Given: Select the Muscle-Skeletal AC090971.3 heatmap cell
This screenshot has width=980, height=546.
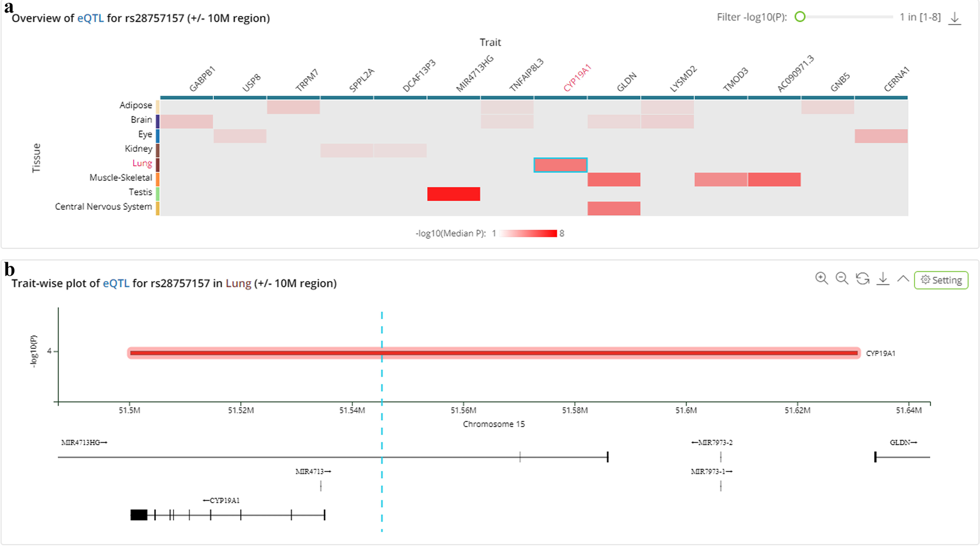Looking at the screenshot, I should (x=774, y=179).
